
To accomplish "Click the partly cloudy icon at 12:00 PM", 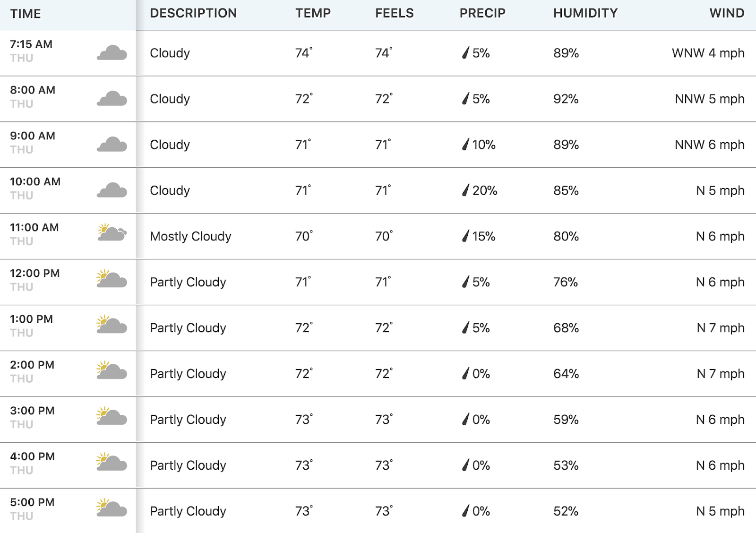I will tap(112, 279).
